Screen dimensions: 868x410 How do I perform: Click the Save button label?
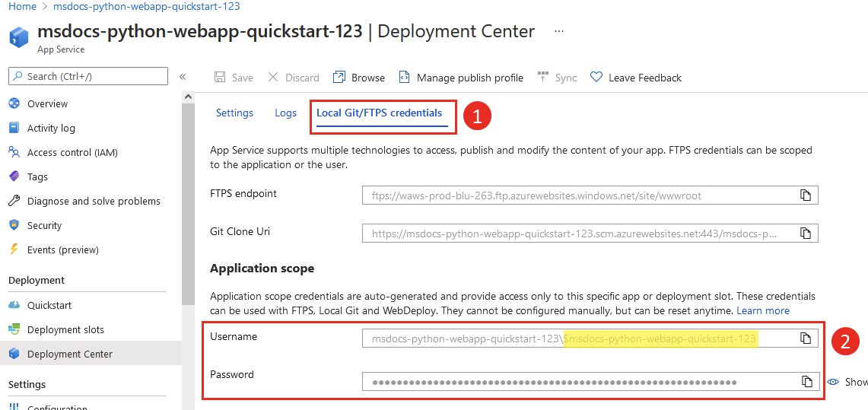tap(243, 78)
